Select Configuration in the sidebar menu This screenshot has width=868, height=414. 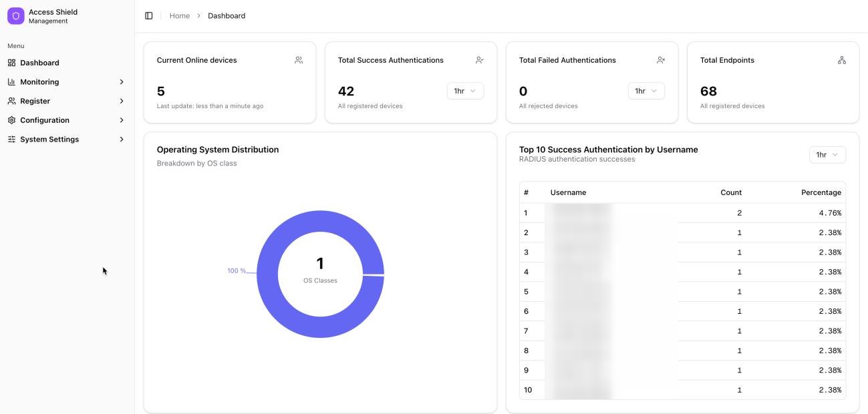pyautogui.click(x=67, y=120)
